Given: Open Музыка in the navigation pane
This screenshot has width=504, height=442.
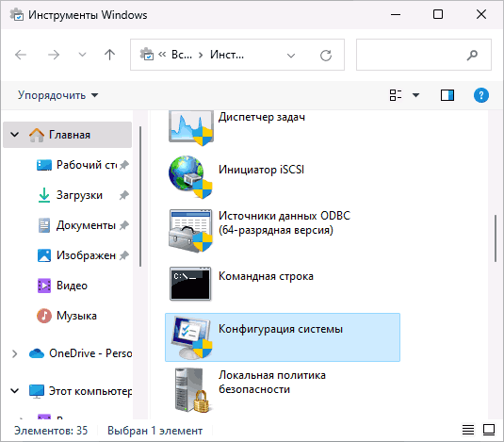Looking at the screenshot, I should click(x=76, y=316).
